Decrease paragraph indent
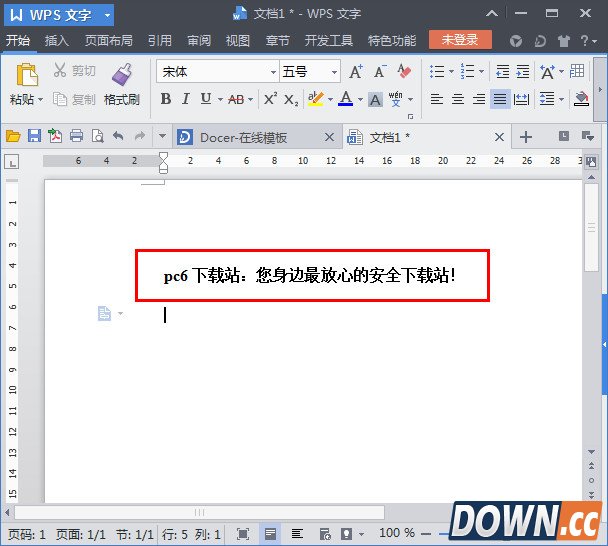 (x=503, y=72)
